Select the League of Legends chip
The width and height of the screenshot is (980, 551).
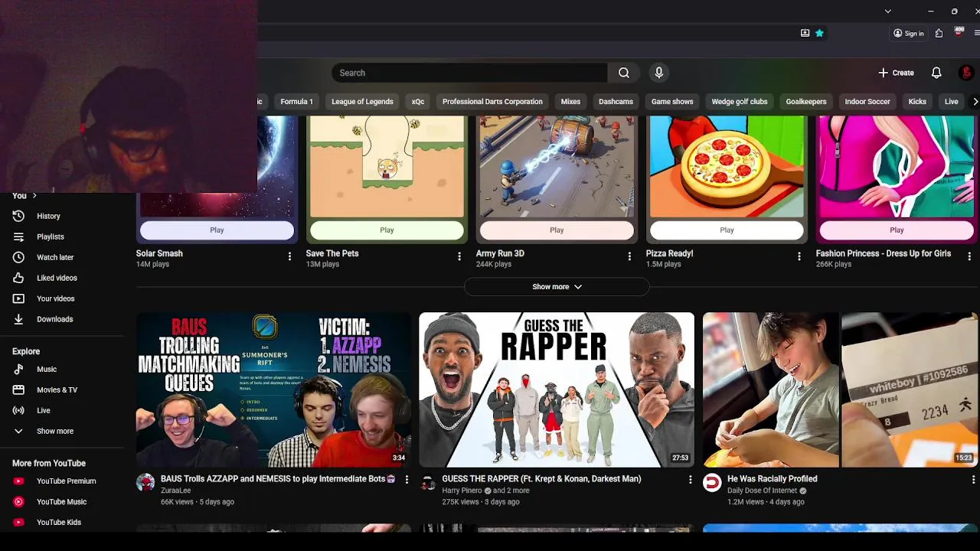[362, 102]
